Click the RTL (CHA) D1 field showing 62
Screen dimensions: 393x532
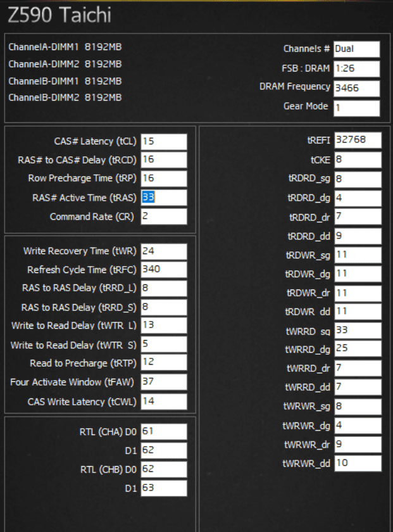(x=164, y=450)
